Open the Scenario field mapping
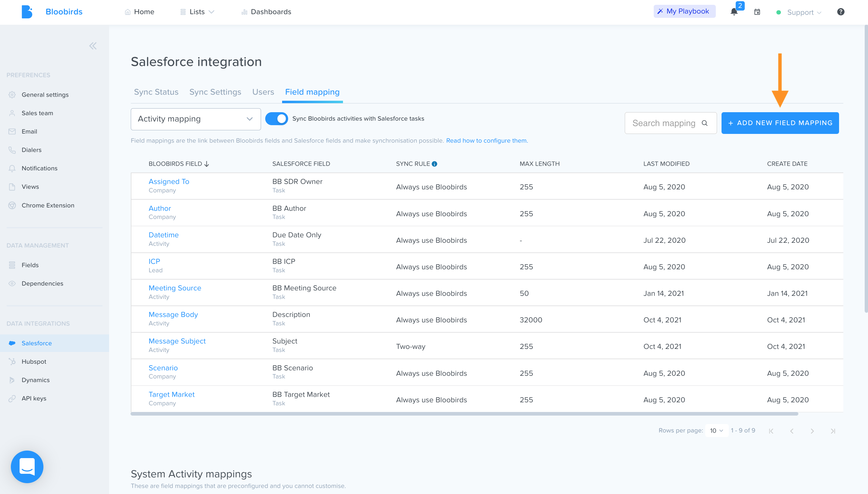The image size is (868, 494). [163, 368]
